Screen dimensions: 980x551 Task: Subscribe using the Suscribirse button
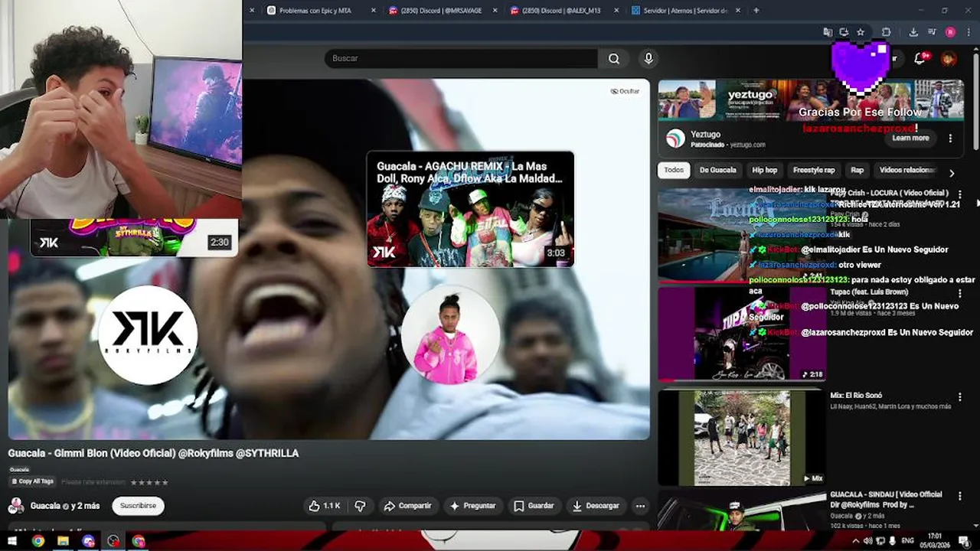coord(138,506)
